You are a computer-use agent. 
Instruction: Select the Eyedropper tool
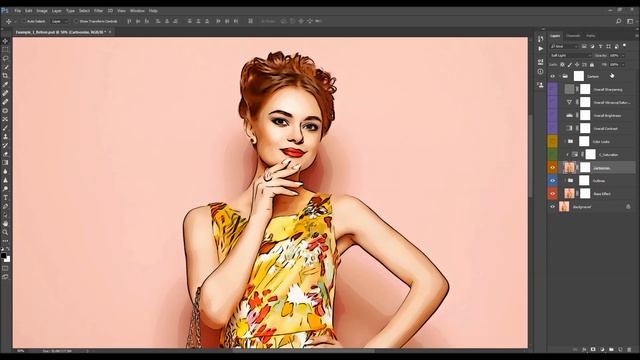(x=5, y=84)
